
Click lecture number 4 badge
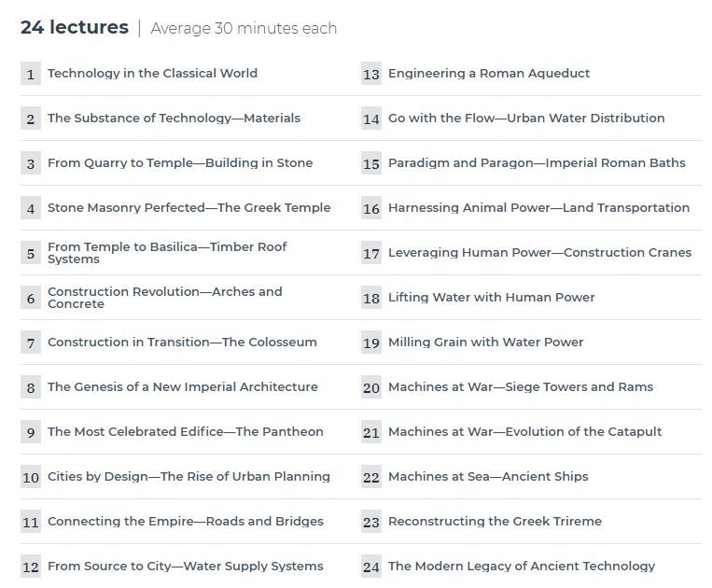tap(31, 208)
